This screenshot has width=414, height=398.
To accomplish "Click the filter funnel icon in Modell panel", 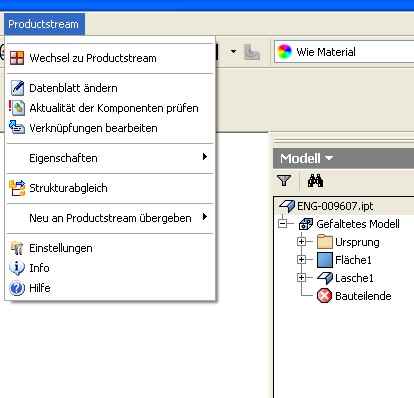I will coord(284,180).
